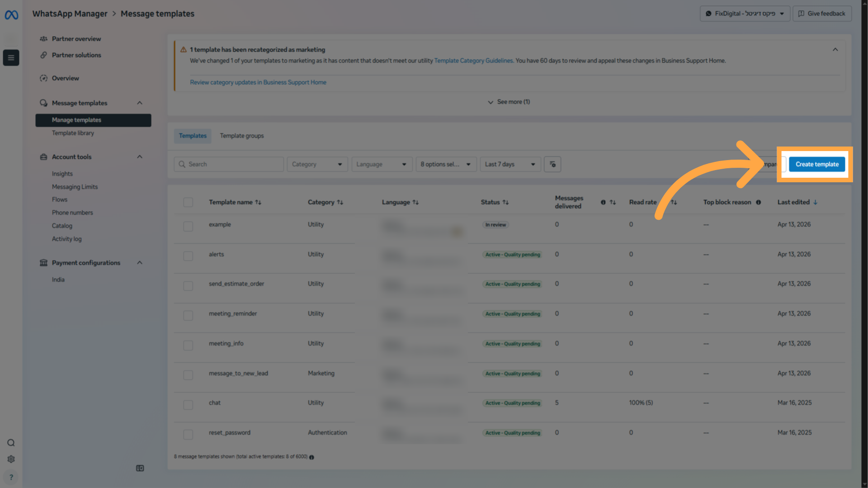
Task: Toggle the sidebar collapse panel icon
Action: point(140,468)
